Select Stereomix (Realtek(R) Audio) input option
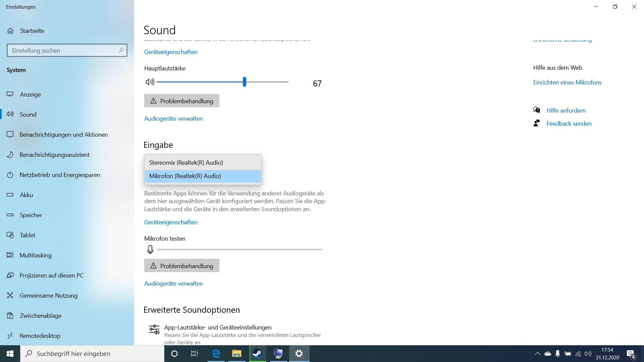644x362 pixels. [203, 163]
